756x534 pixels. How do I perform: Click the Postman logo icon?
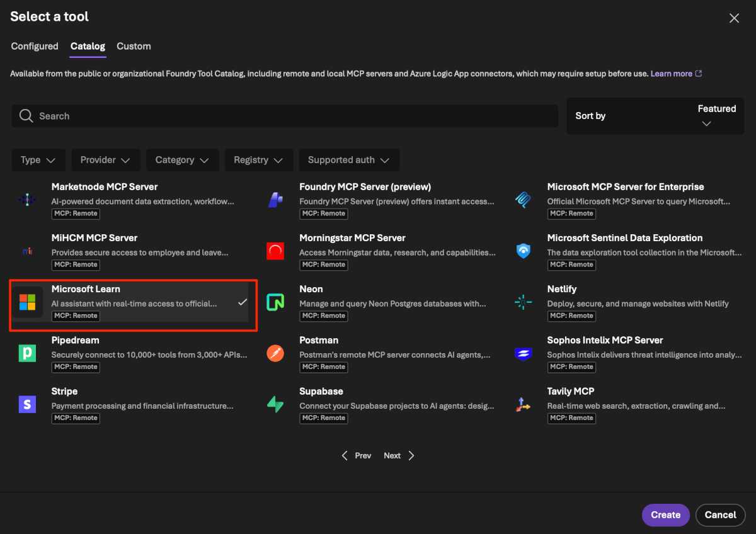275,353
